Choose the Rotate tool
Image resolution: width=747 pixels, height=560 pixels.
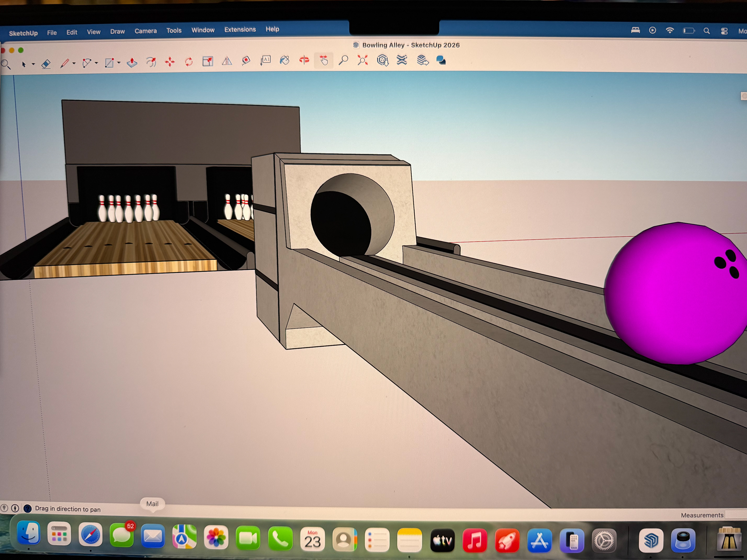click(x=189, y=61)
